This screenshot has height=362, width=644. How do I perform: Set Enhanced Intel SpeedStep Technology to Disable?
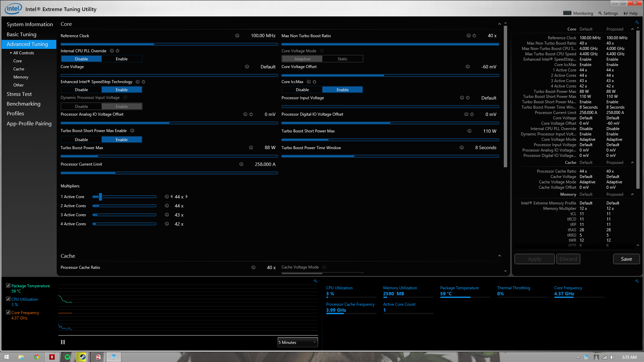(82, 90)
